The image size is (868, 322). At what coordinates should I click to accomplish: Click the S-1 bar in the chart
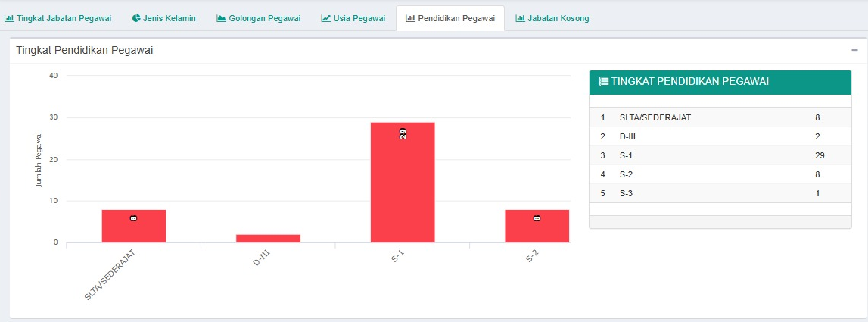tap(403, 183)
